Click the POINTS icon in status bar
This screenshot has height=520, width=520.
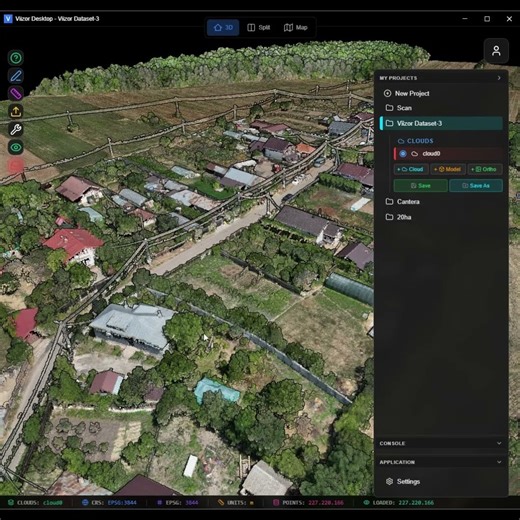[x=276, y=503]
